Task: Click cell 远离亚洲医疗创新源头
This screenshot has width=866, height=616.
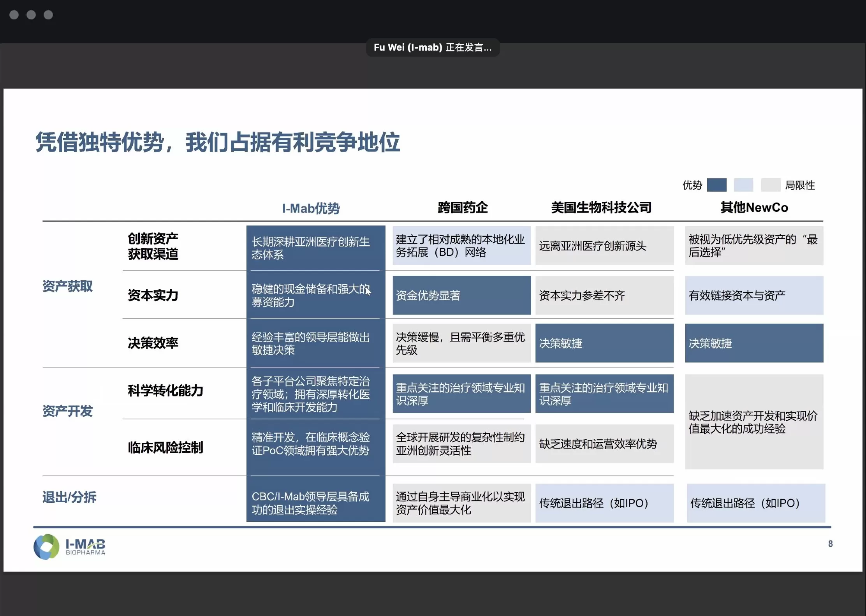Action: coord(604,246)
